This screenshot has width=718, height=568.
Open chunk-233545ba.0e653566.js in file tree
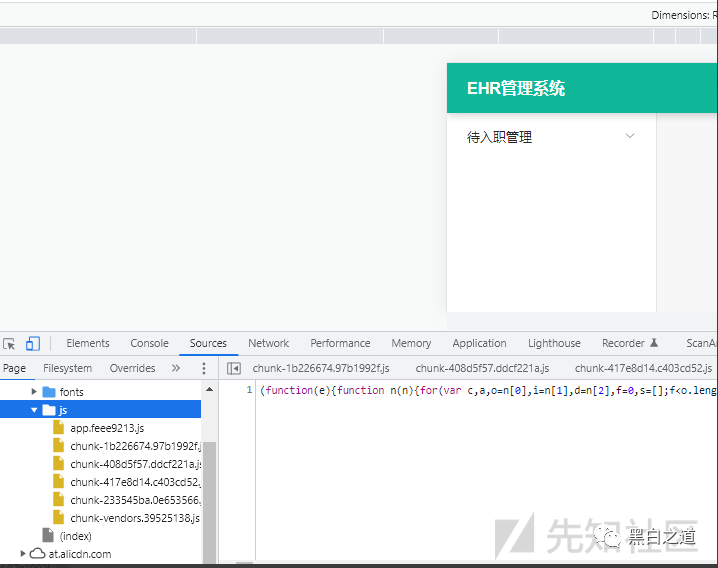(x=136, y=500)
